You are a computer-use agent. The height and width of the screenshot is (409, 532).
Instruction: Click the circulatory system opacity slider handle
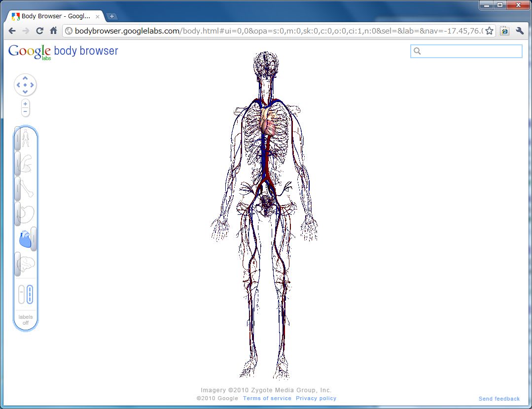tap(34, 239)
